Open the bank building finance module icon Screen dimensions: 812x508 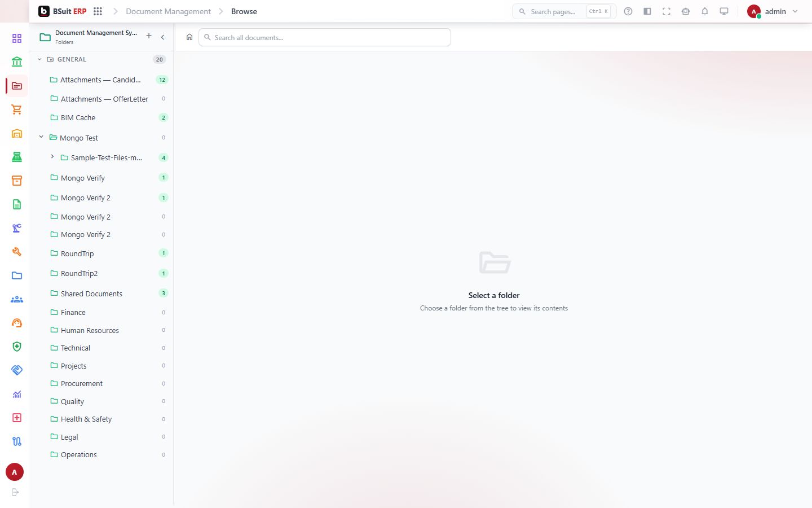(x=17, y=62)
